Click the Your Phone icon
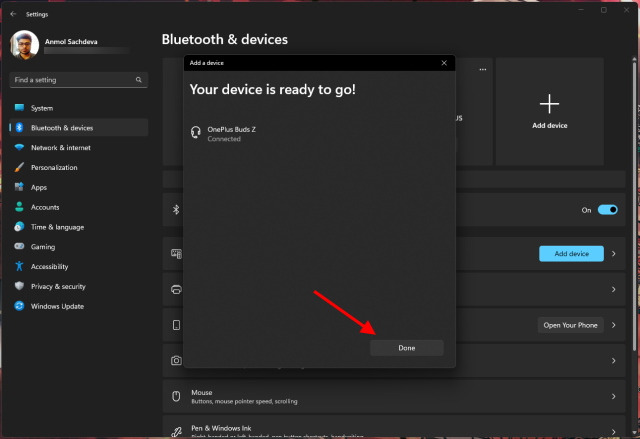The height and width of the screenshot is (439, 640). (176, 325)
